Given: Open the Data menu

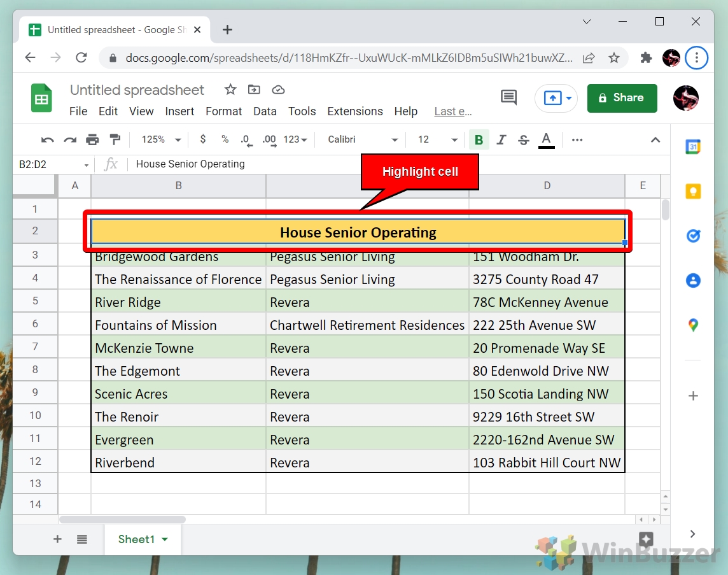Looking at the screenshot, I should point(265,111).
